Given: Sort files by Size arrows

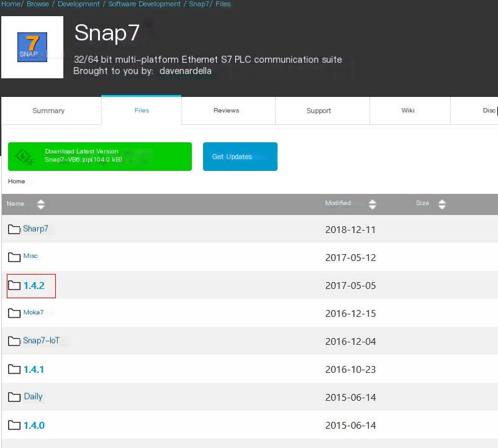Looking at the screenshot, I should point(442,204).
